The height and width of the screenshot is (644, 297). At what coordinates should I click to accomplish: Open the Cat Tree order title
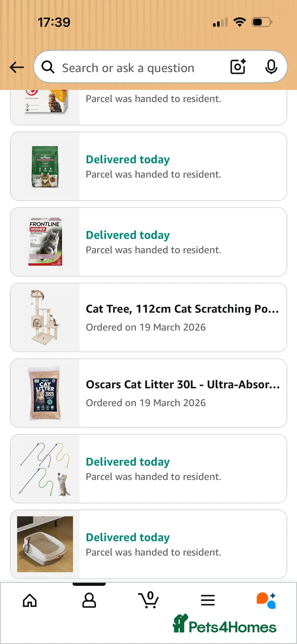[182, 309]
